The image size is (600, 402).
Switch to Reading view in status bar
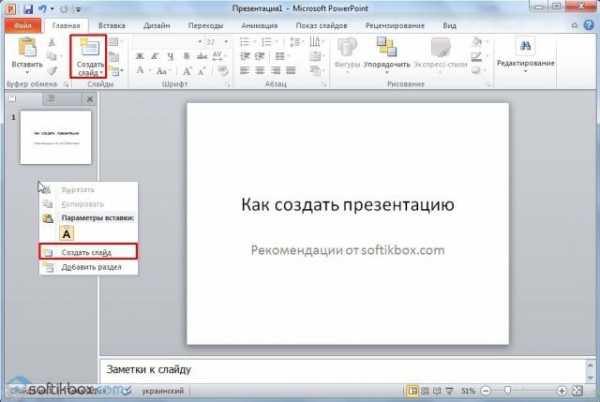coord(437,391)
